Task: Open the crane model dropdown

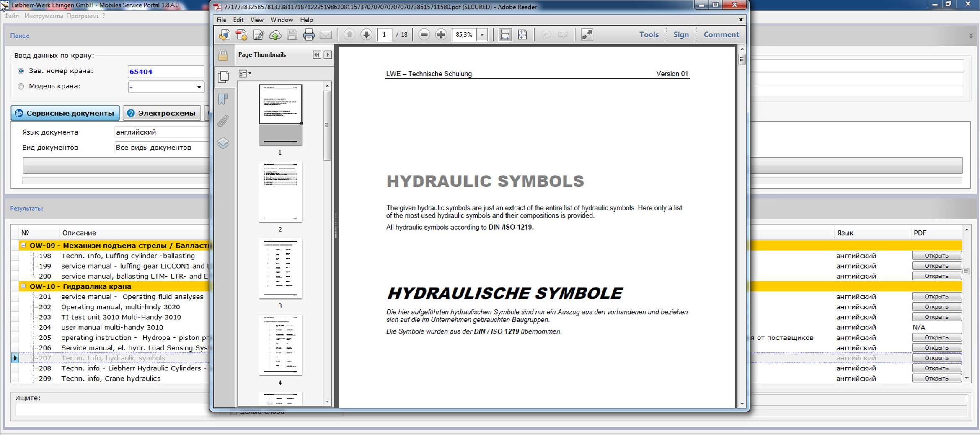Action: (x=199, y=87)
